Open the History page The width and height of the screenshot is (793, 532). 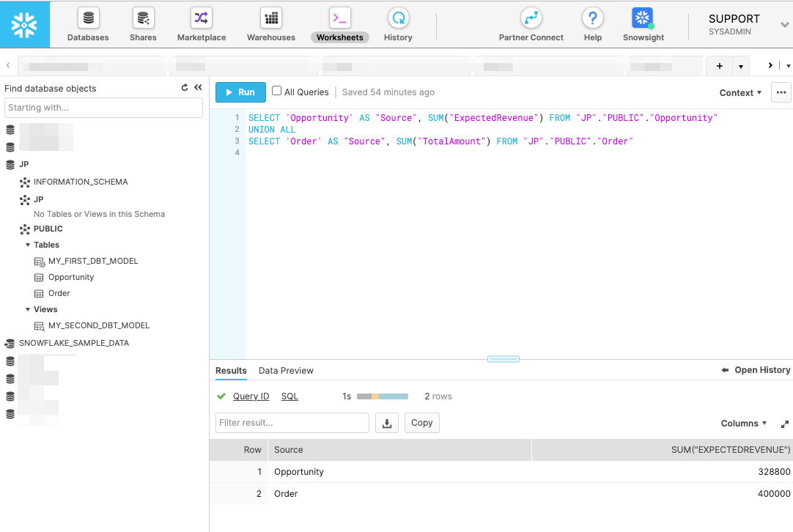[x=398, y=25]
